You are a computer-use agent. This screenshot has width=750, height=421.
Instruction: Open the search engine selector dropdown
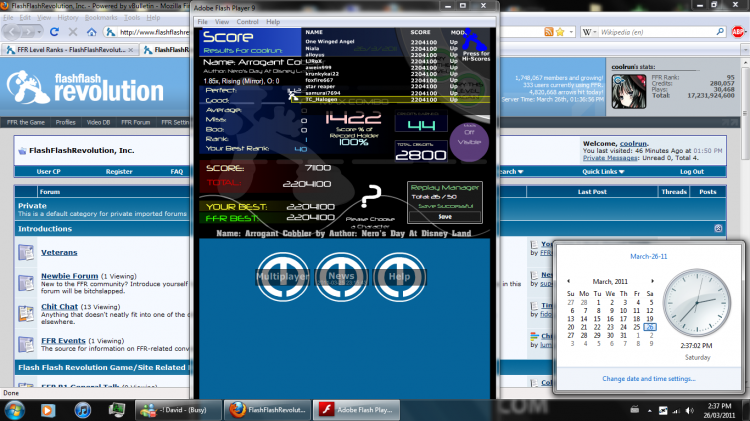click(589, 32)
